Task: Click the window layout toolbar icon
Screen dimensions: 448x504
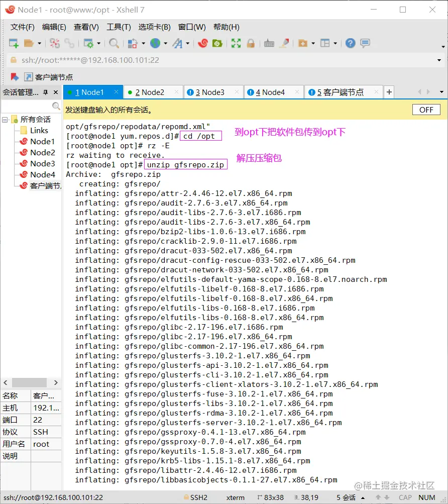Action: tap(325, 43)
